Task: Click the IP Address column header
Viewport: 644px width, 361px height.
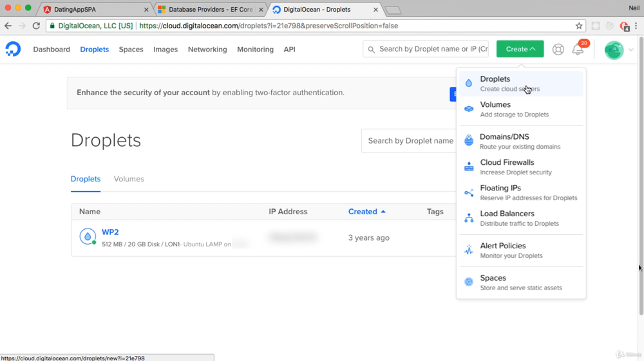Action: coord(288,212)
